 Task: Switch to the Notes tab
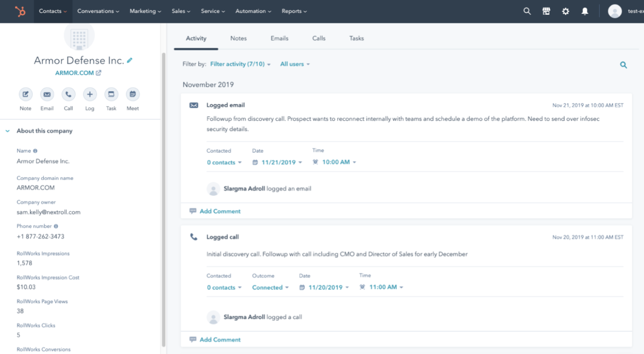coord(238,38)
